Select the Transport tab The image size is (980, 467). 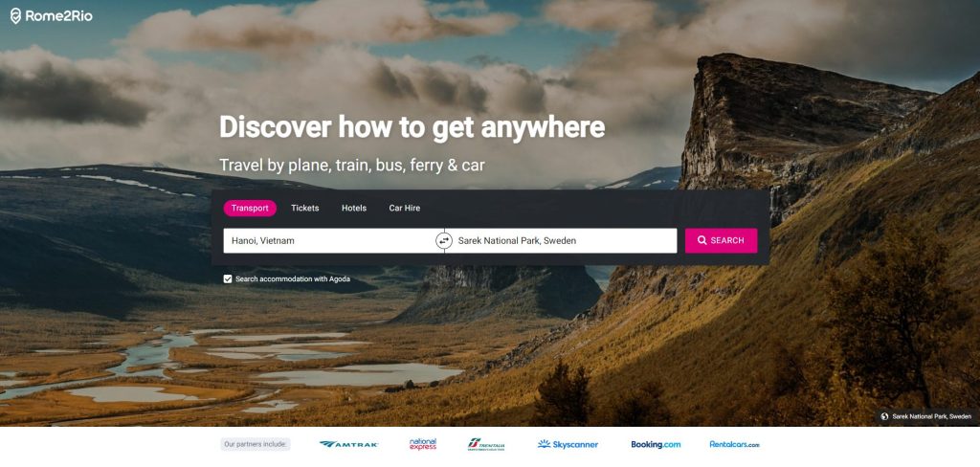click(x=250, y=209)
